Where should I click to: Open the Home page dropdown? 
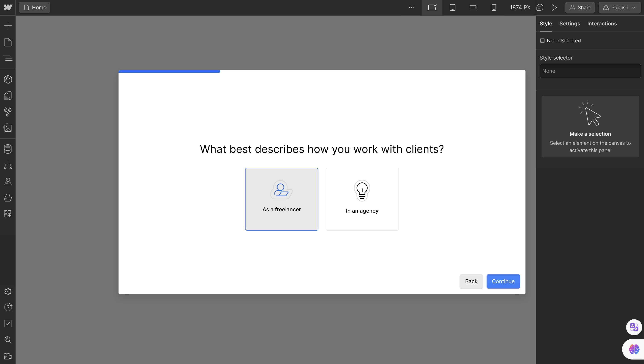pyautogui.click(x=34, y=8)
